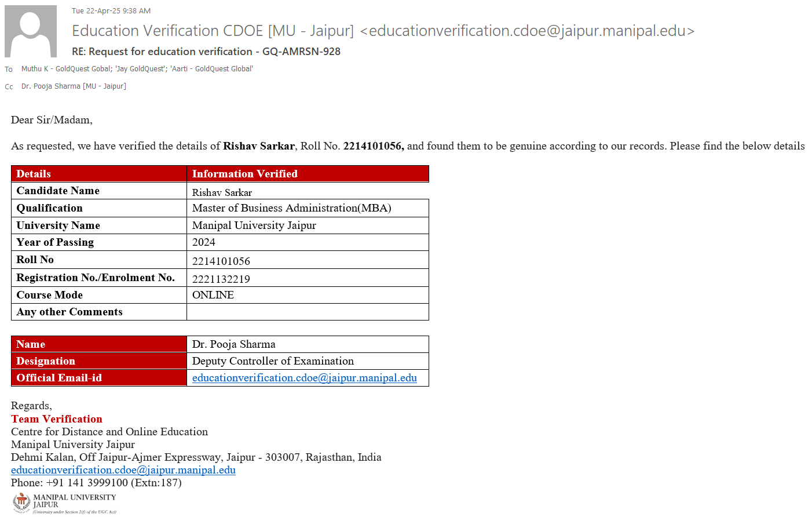
Task: Click registration number 2221132219 cell
Action: tap(221, 279)
